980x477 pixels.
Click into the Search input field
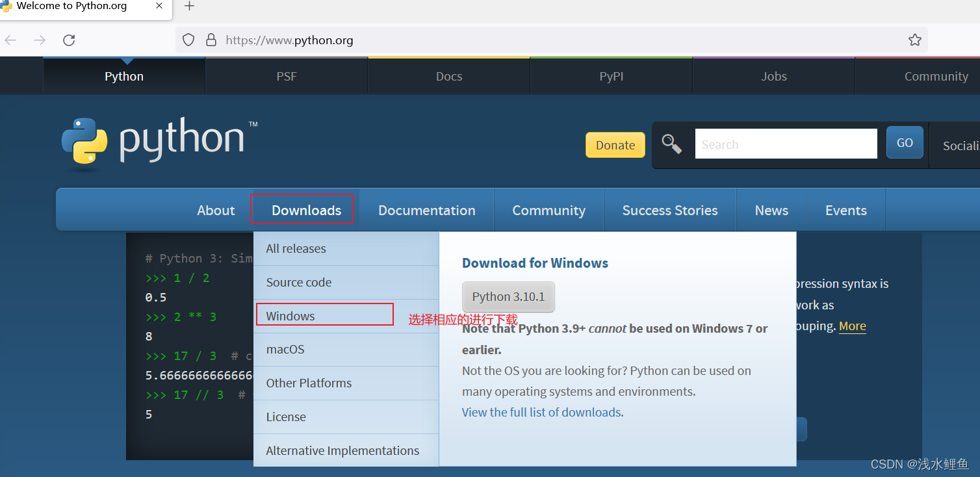pos(786,144)
